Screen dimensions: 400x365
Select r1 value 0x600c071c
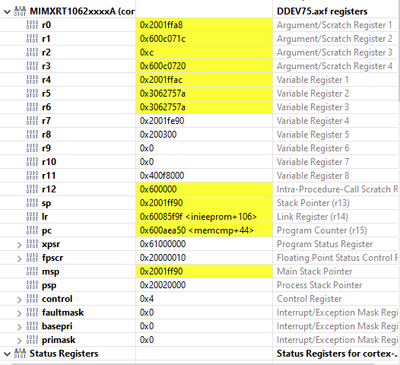click(x=163, y=39)
